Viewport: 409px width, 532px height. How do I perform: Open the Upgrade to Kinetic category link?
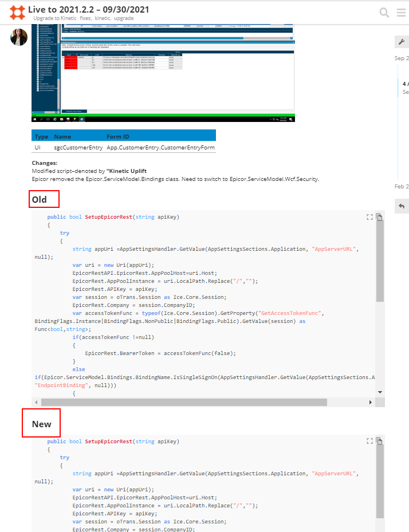pos(55,18)
